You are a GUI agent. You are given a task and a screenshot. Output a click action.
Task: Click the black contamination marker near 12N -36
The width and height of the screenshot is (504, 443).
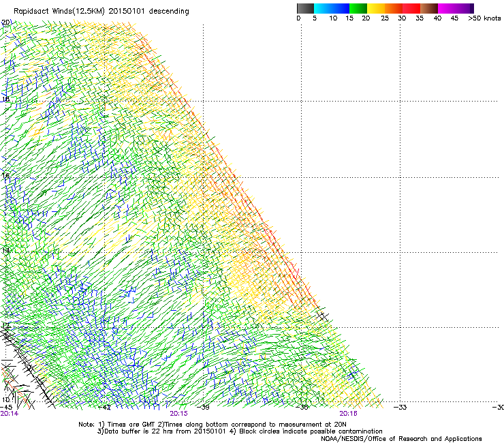[x=322, y=316]
